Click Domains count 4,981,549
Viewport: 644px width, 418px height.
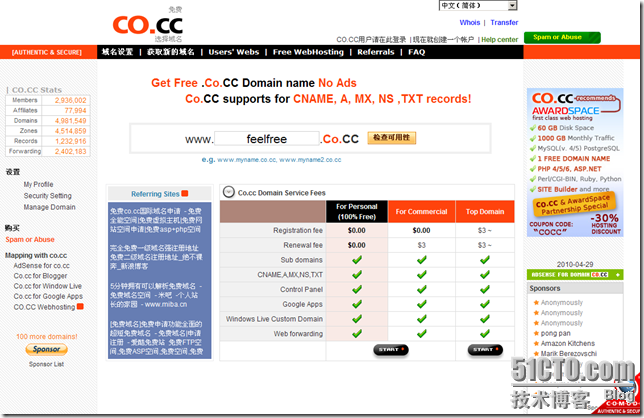click(71, 121)
